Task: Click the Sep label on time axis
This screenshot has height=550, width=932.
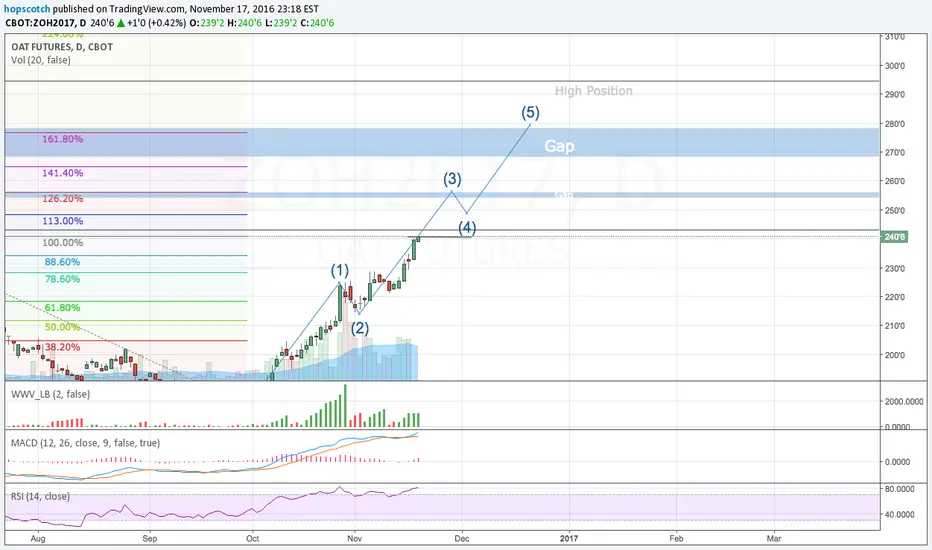Action: pos(150,539)
